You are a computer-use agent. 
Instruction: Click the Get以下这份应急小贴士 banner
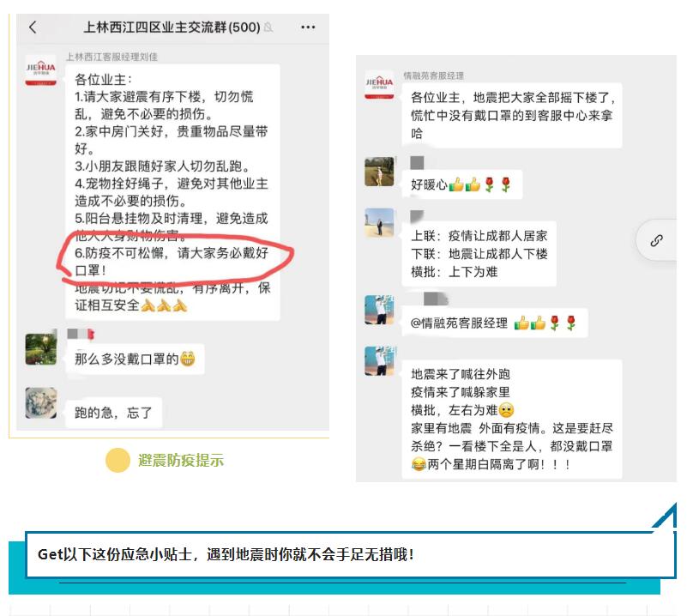(351, 554)
